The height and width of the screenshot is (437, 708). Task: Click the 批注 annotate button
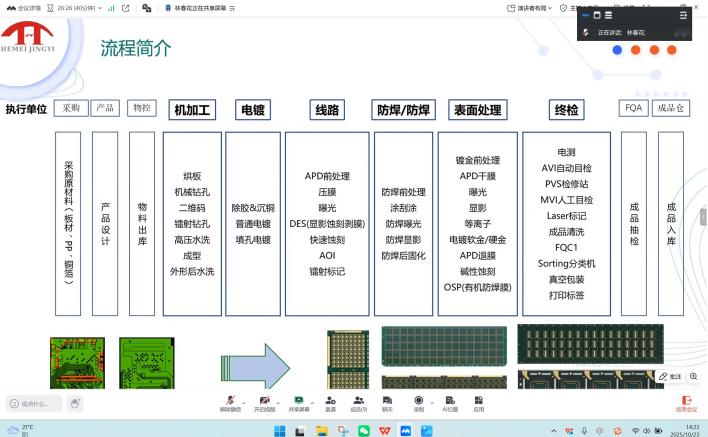click(x=670, y=376)
